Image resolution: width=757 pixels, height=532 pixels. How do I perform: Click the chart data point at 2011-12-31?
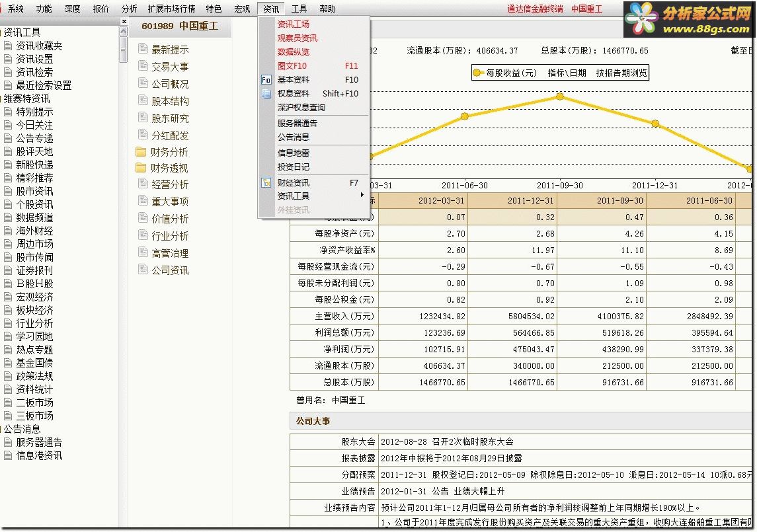(655, 124)
